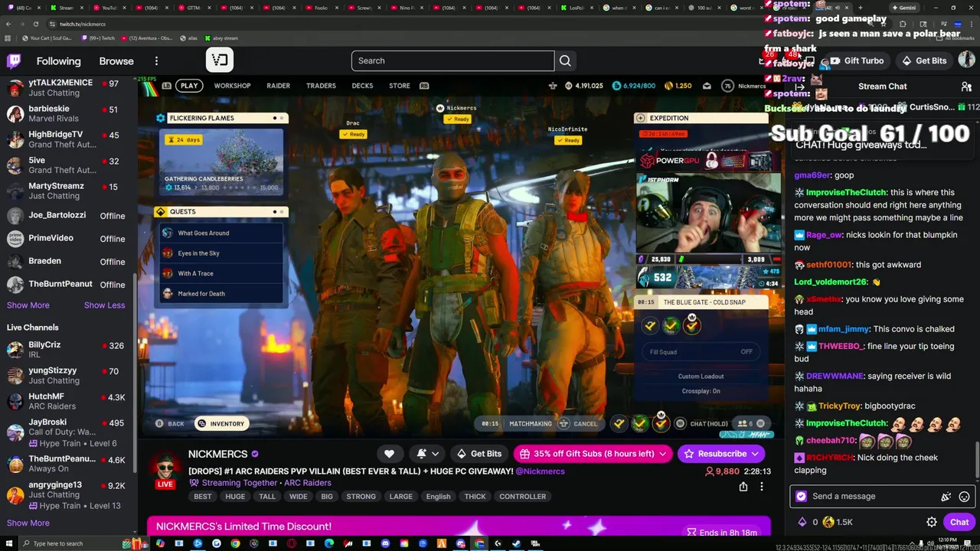Click the Bits diamond balance icon

(x=802, y=522)
